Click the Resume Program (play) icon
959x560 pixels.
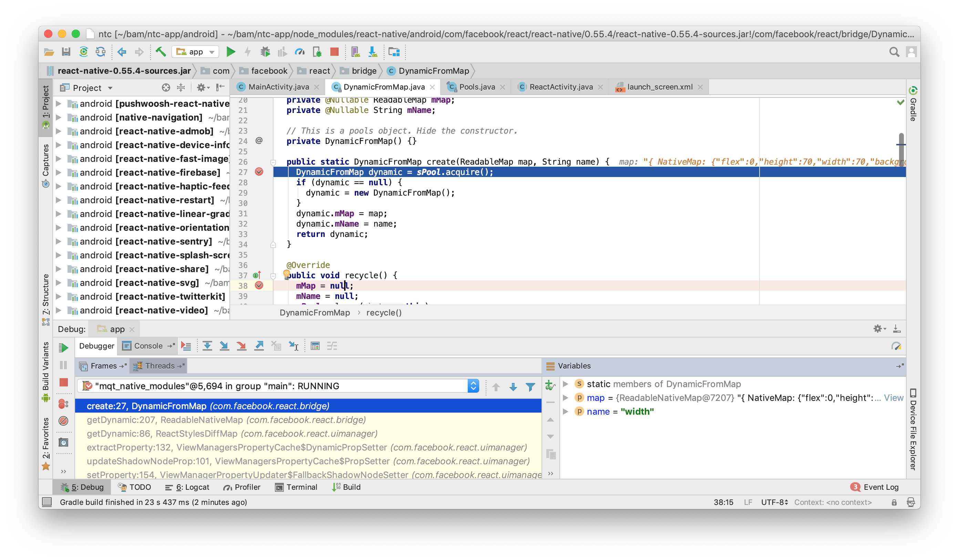click(63, 345)
